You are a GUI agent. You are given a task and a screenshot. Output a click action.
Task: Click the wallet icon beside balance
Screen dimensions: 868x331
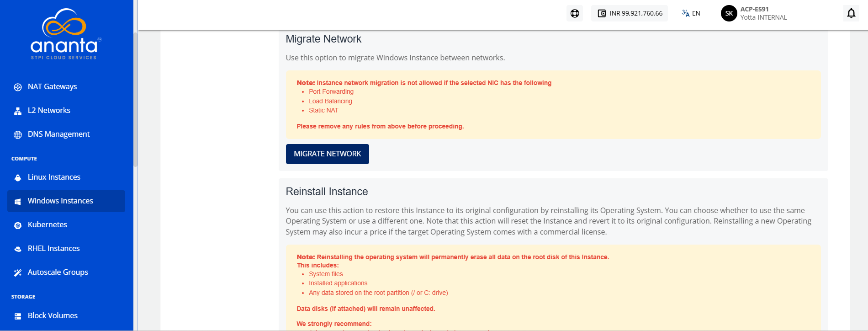tap(602, 13)
